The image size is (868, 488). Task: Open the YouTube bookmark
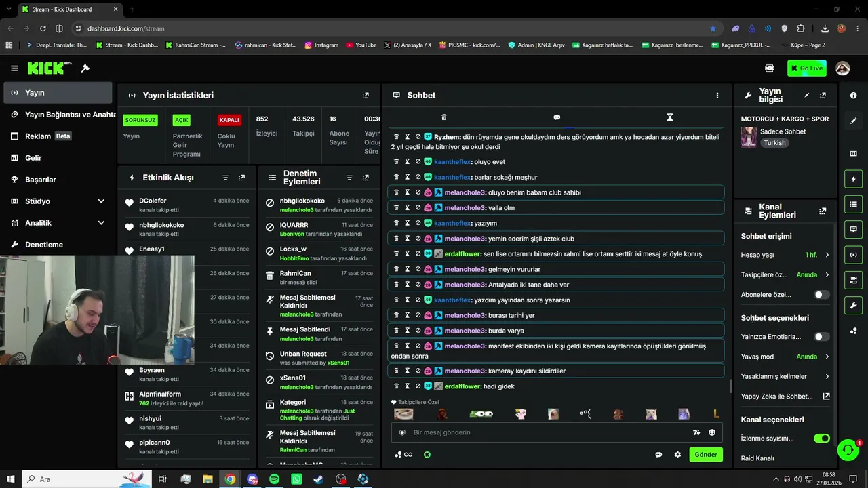pos(361,45)
